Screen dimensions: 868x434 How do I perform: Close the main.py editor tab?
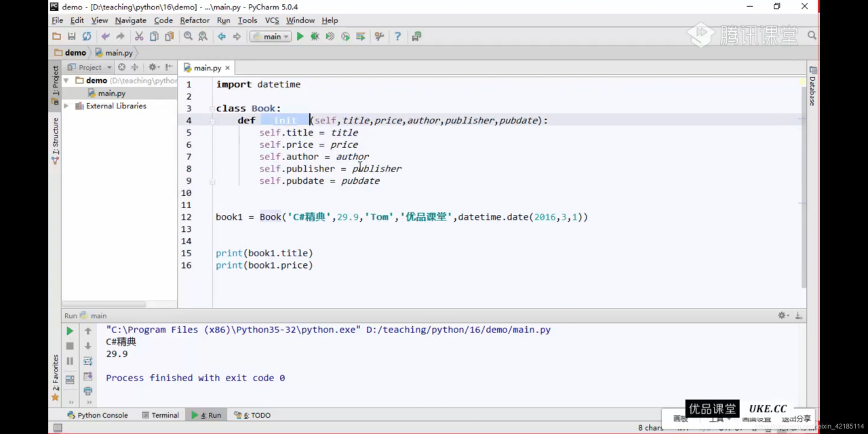[228, 68]
